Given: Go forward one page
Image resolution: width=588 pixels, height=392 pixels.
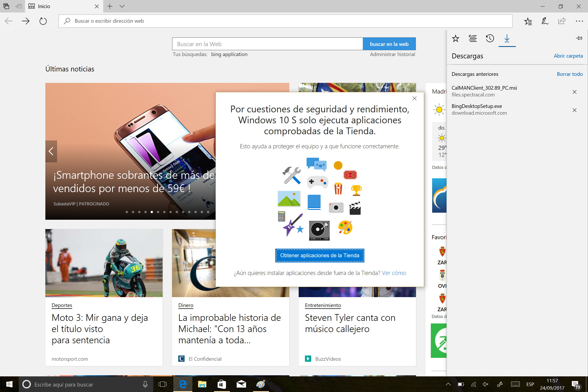Looking at the screenshot, I should pos(26,21).
